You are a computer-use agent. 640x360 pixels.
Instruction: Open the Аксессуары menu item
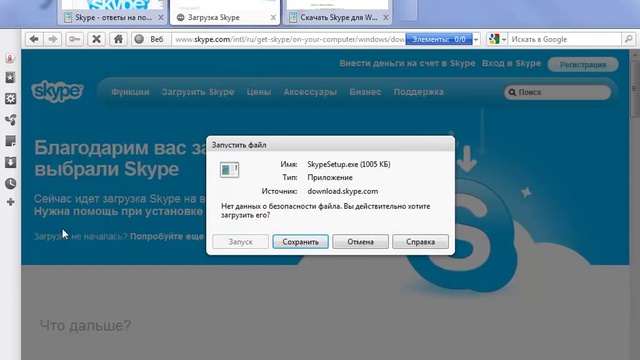pyautogui.click(x=310, y=92)
